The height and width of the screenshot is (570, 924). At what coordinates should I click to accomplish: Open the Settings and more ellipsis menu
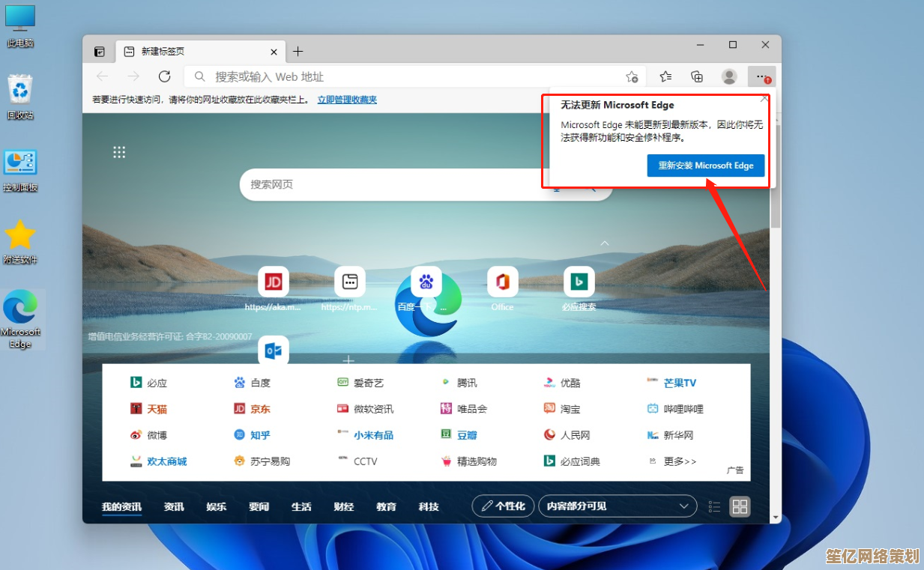[x=762, y=76]
